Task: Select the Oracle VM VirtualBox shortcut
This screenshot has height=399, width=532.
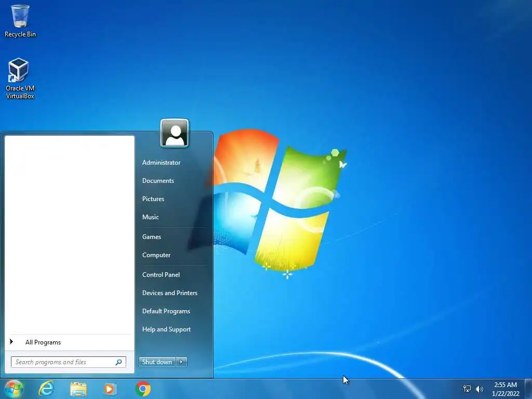Action: point(20,78)
